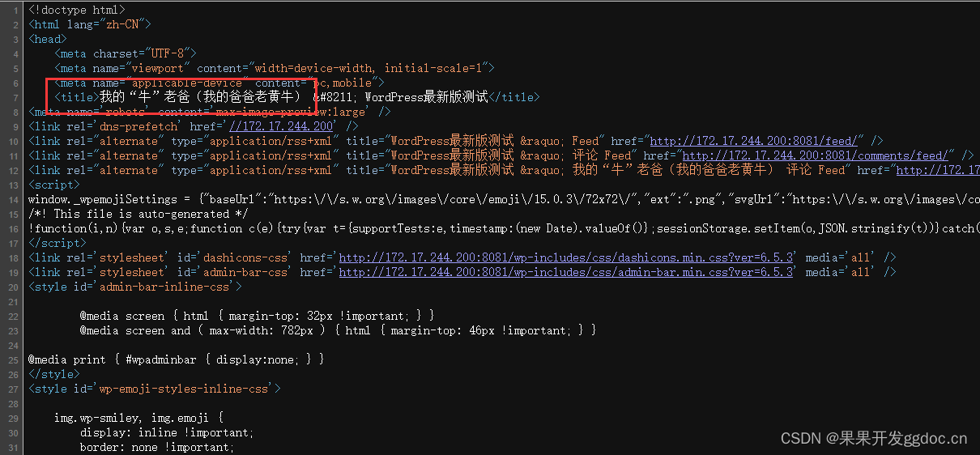The width and height of the screenshot is (980, 455).
Task: Open the admin-bar.min.css stylesheet link
Action: pyautogui.click(x=566, y=272)
